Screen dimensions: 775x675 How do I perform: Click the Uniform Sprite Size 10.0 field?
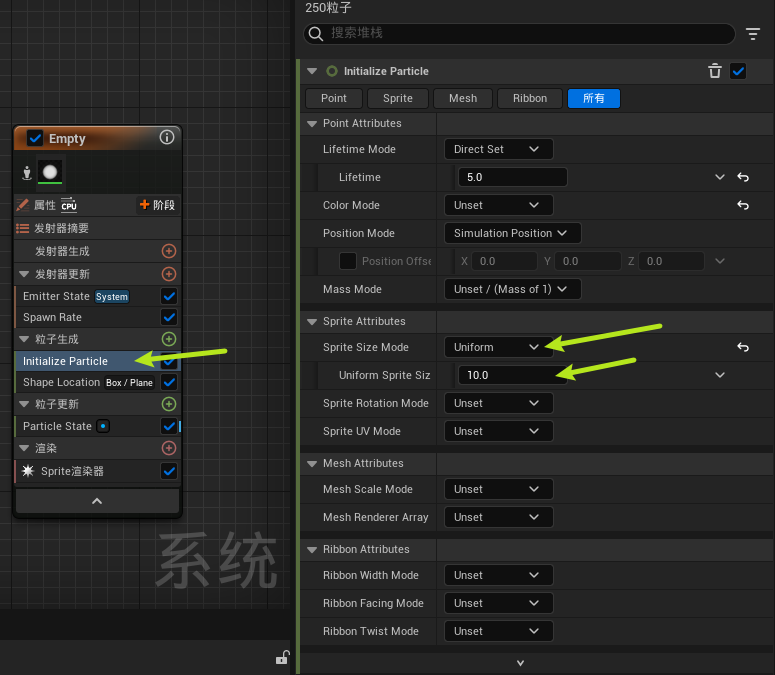(x=512, y=375)
